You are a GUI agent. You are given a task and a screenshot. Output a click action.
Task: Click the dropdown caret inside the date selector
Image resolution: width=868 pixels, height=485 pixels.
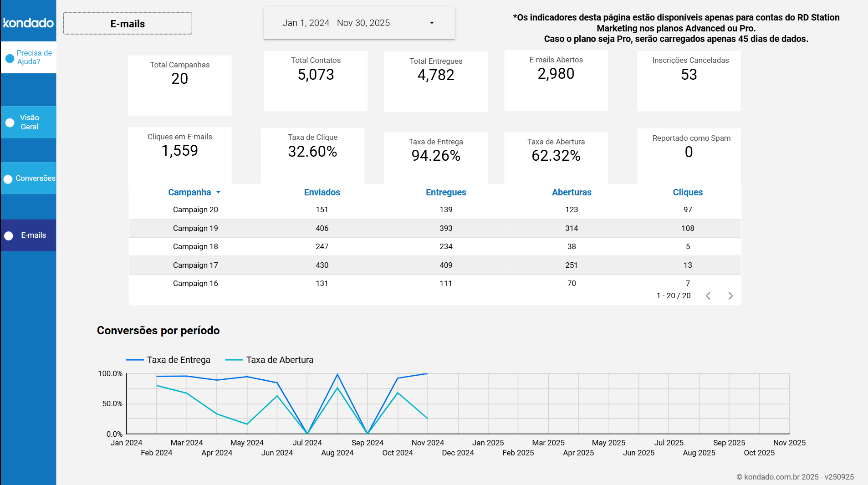(431, 23)
